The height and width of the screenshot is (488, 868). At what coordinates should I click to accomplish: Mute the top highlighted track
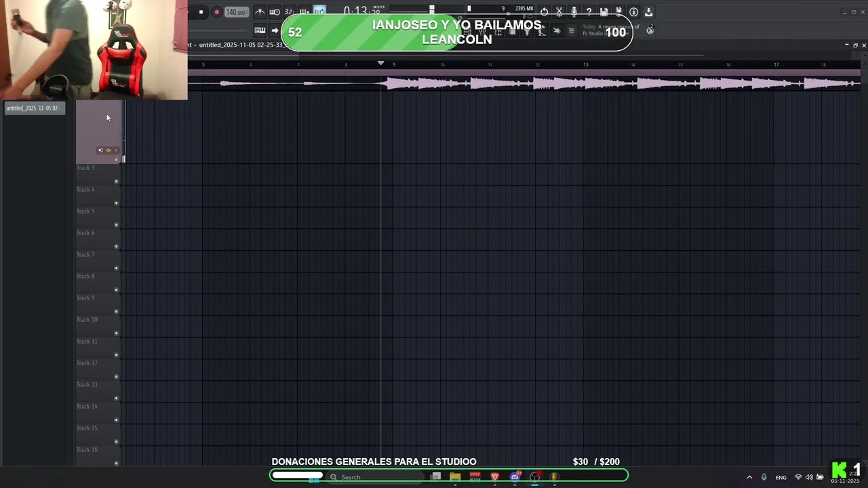pyautogui.click(x=116, y=160)
